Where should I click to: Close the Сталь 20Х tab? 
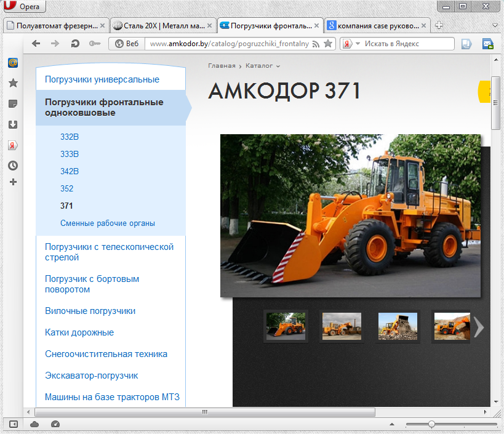pyautogui.click(x=209, y=26)
